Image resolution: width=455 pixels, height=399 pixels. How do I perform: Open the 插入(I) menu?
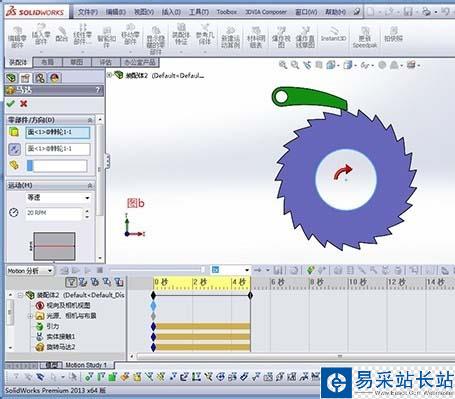click(x=171, y=12)
